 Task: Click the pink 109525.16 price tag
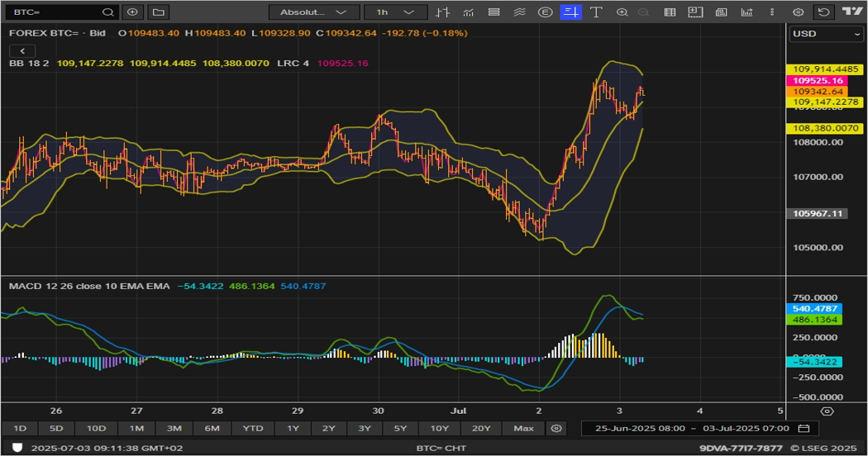click(817, 81)
